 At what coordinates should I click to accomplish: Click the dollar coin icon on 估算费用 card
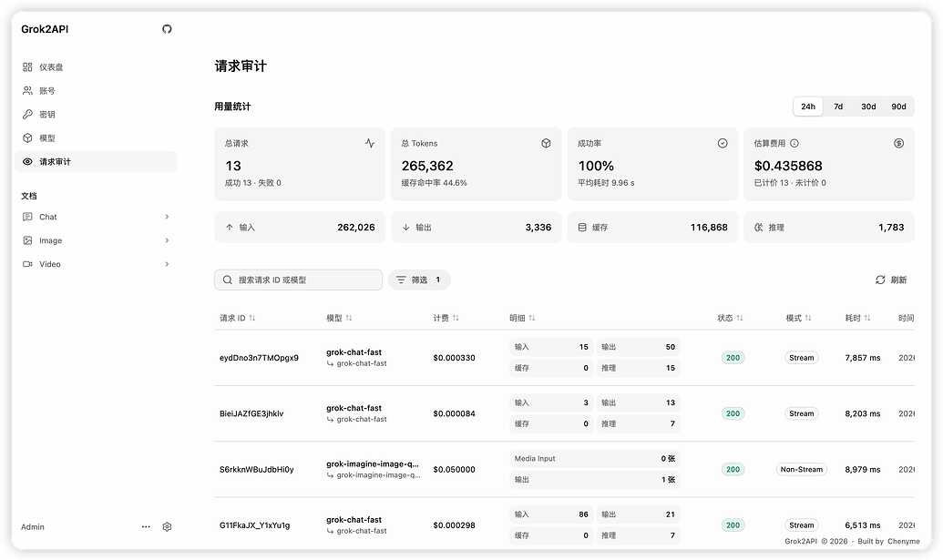[x=899, y=143]
